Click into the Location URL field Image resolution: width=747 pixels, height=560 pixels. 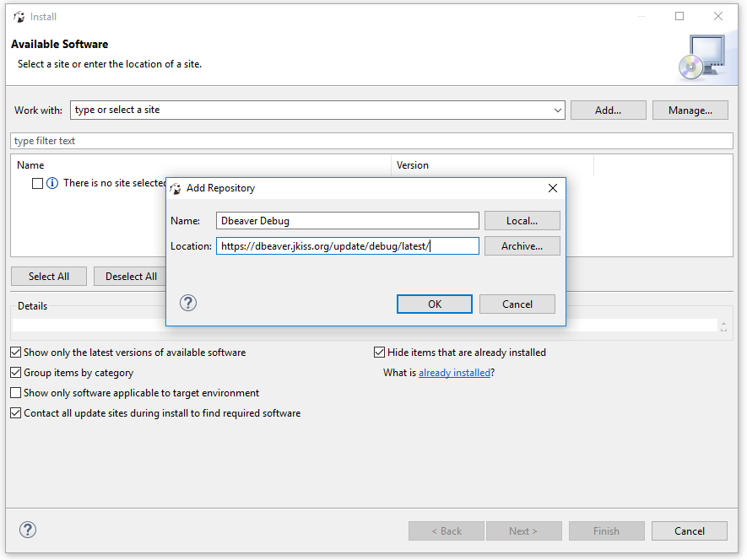(347, 246)
